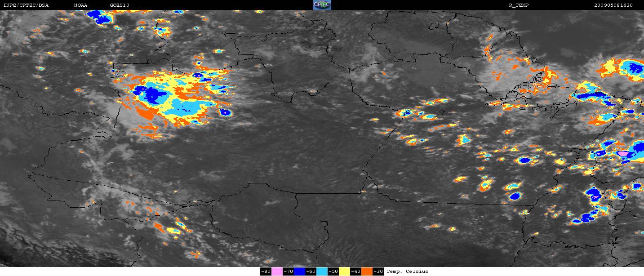Click the -70 legend value

pos(288,272)
